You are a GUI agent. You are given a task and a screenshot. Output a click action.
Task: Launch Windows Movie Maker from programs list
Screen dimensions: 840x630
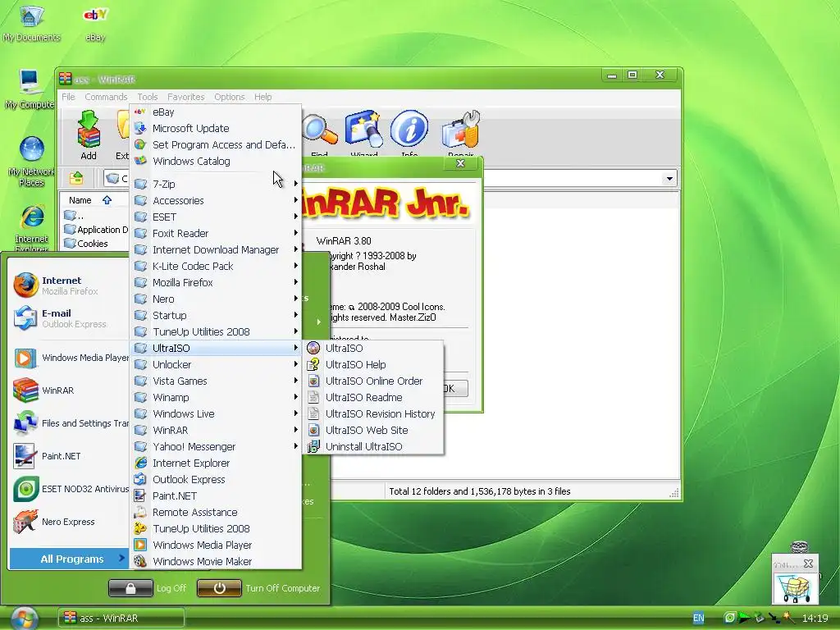click(x=216, y=561)
